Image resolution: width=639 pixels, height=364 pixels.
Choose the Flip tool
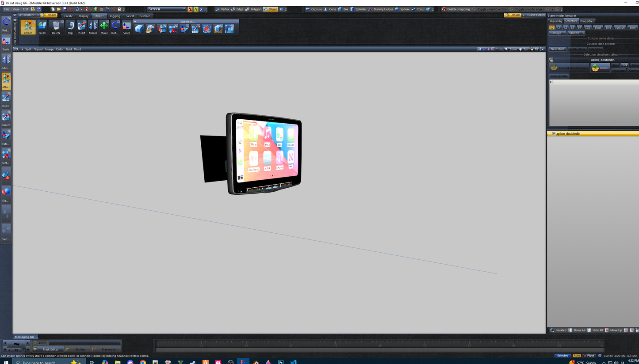[70, 27]
